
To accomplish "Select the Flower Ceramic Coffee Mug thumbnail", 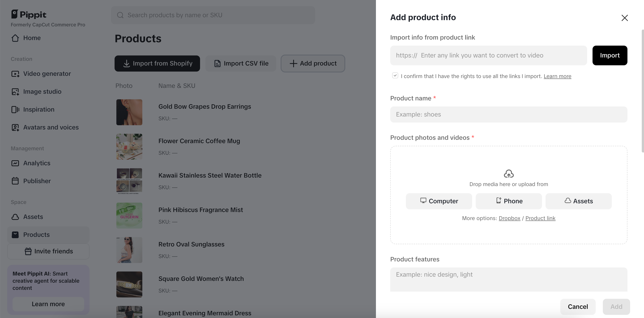I will tap(129, 147).
